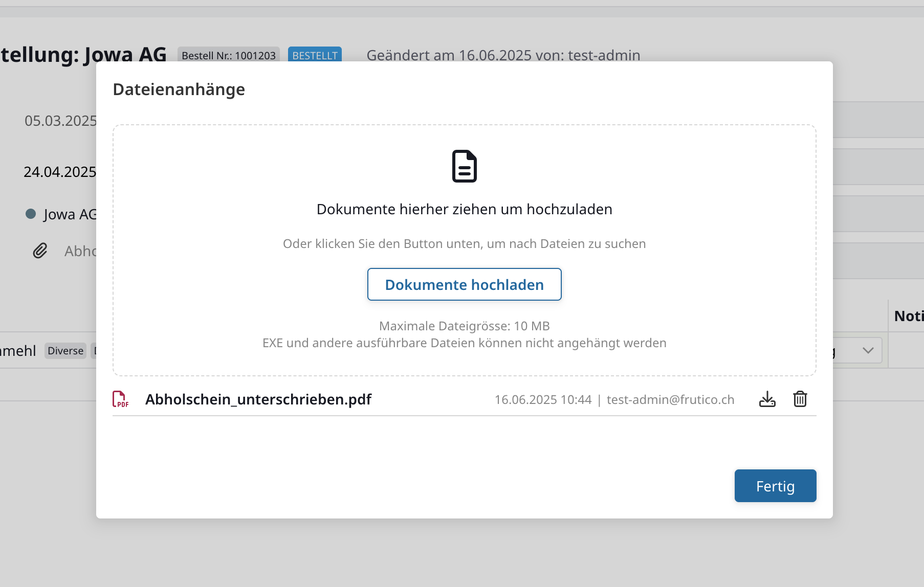924x587 pixels.
Task: Click the paperclip attachment icon
Action: (x=40, y=251)
